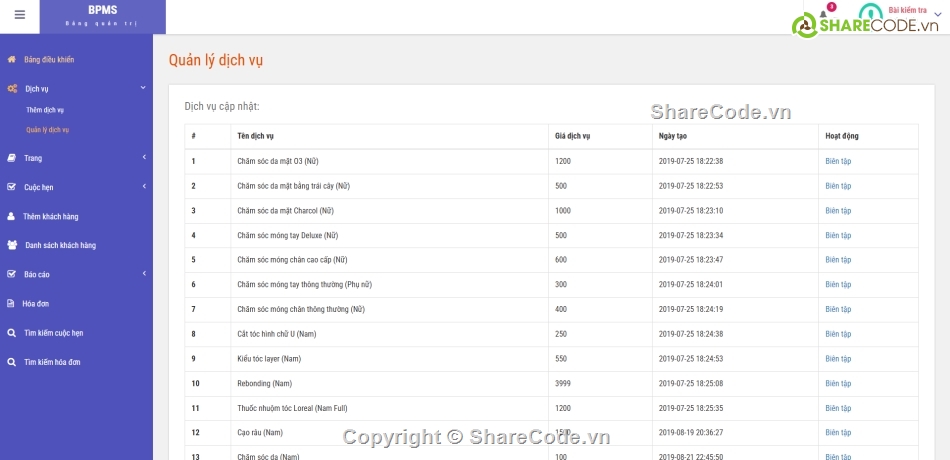
Task: Click Biên tập for Chăm sóc móng tay thông thường
Action: pos(838,285)
